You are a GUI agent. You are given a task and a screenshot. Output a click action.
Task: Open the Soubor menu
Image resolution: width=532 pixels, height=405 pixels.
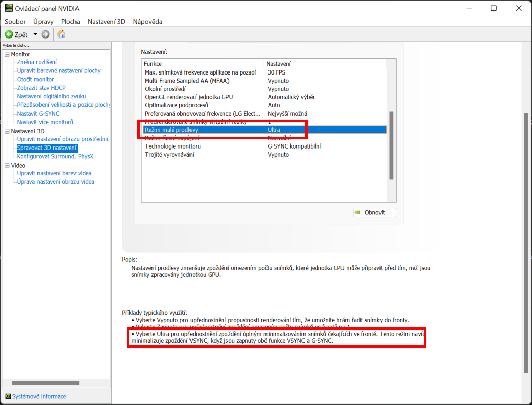point(15,21)
